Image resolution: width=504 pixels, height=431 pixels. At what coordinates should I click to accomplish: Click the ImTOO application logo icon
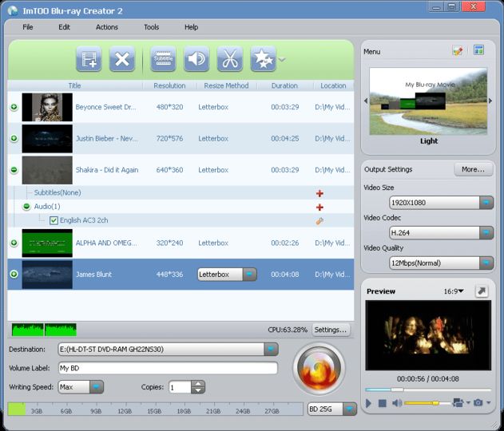(13, 10)
